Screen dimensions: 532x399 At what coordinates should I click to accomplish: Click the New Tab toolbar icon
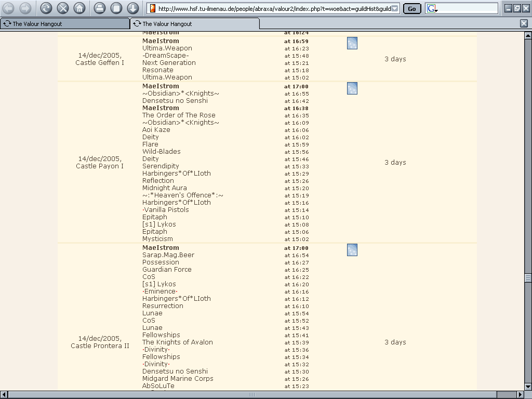116,8
